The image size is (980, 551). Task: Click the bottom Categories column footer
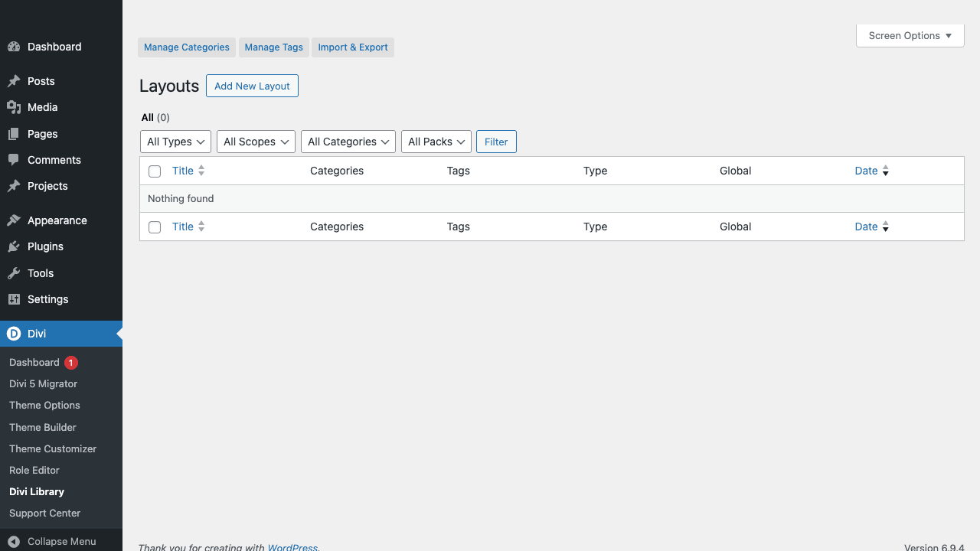tap(337, 227)
